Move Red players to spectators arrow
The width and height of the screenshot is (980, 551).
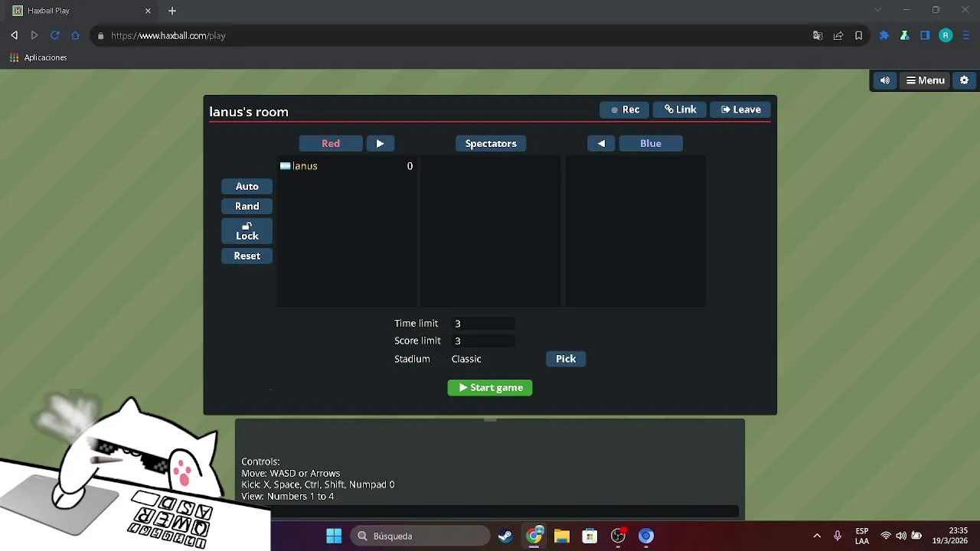(x=380, y=143)
